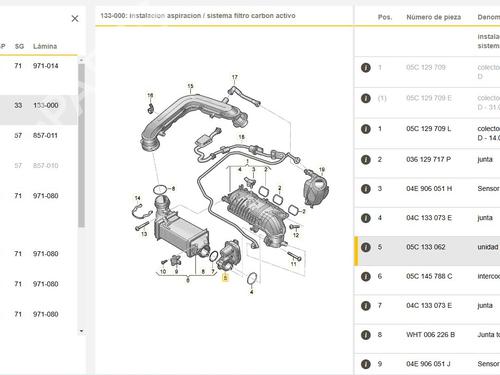Show info for part WHT 006 226 B
The image size is (500, 375).
pos(366,335)
